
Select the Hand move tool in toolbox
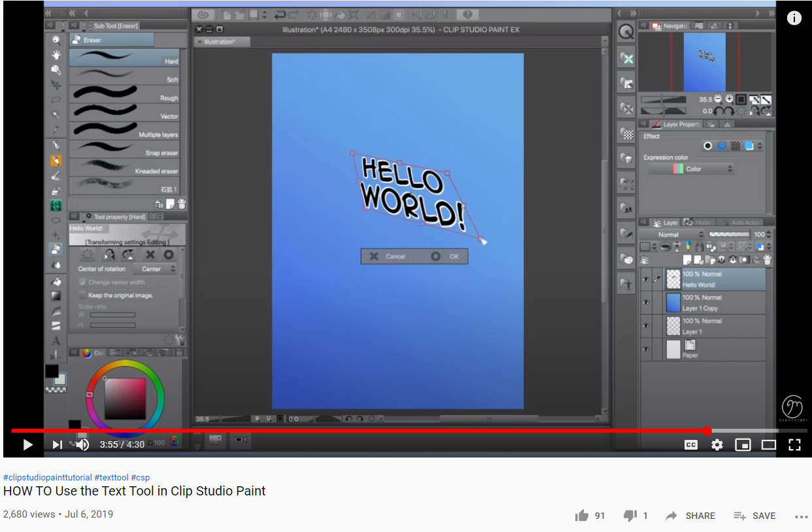pos(56,55)
